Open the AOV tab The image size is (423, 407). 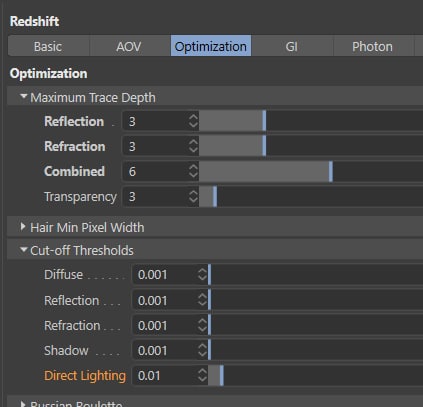129,46
